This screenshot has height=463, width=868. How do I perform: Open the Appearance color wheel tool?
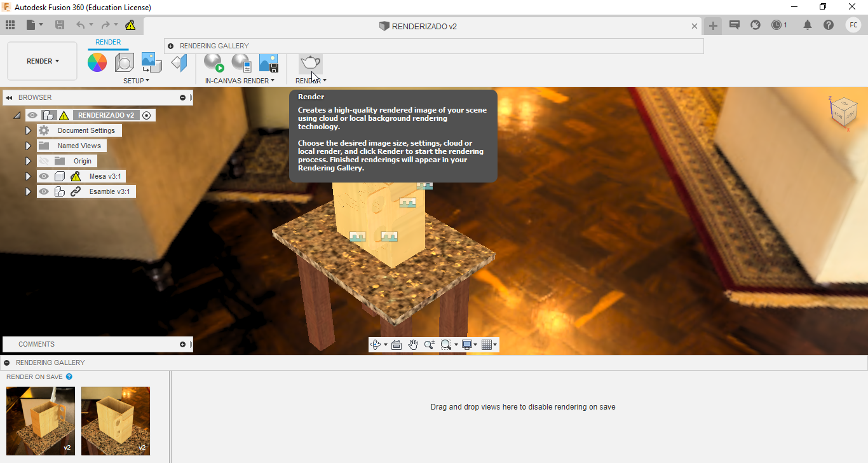click(97, 62)
